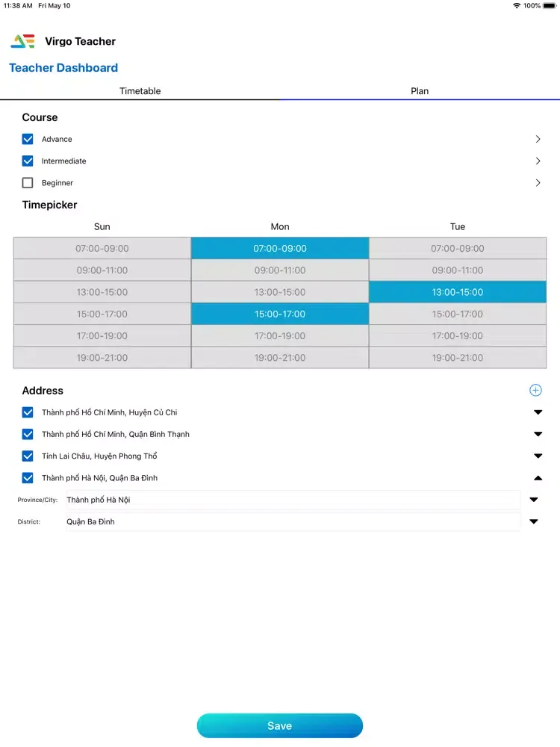Click the Advance course label
The image size is (560, 747).
coord(57,139)
